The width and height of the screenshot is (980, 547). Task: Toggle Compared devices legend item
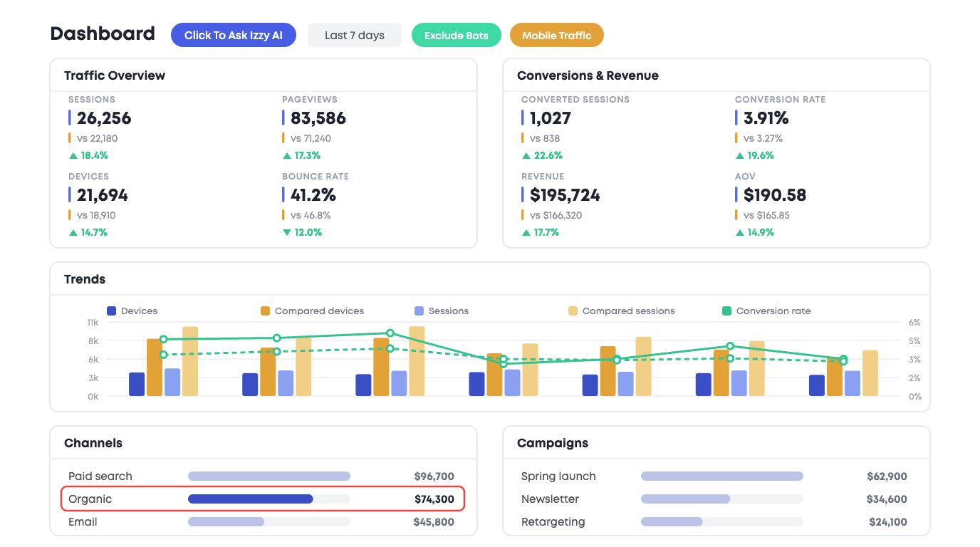pos(312,311)
